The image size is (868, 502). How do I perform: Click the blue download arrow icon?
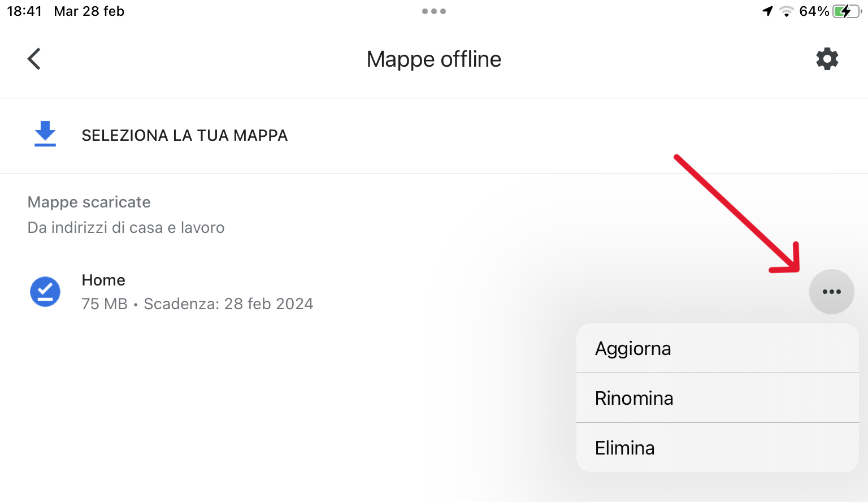[x=45, y=134]
